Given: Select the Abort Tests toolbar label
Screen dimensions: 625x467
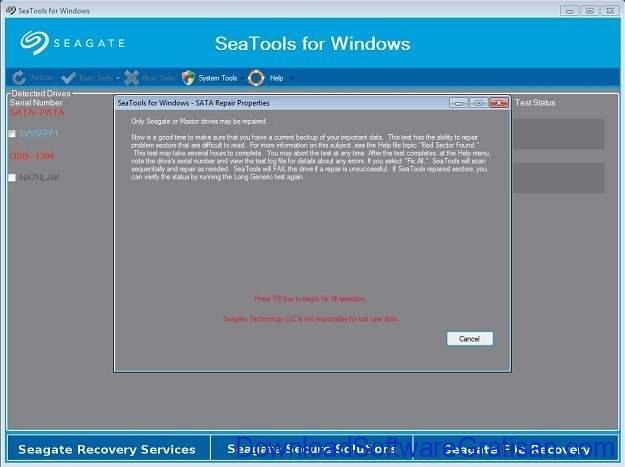Looking at the screenshot, I should point(158,78).
